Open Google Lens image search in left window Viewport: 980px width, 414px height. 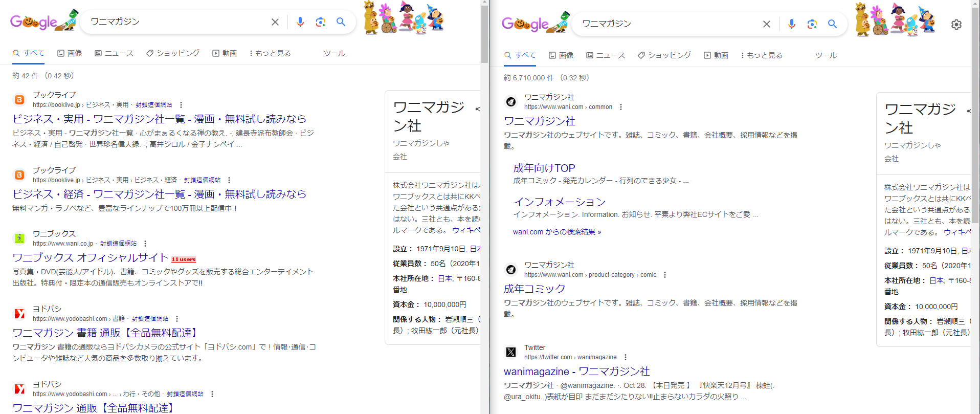tap(321, 22)
